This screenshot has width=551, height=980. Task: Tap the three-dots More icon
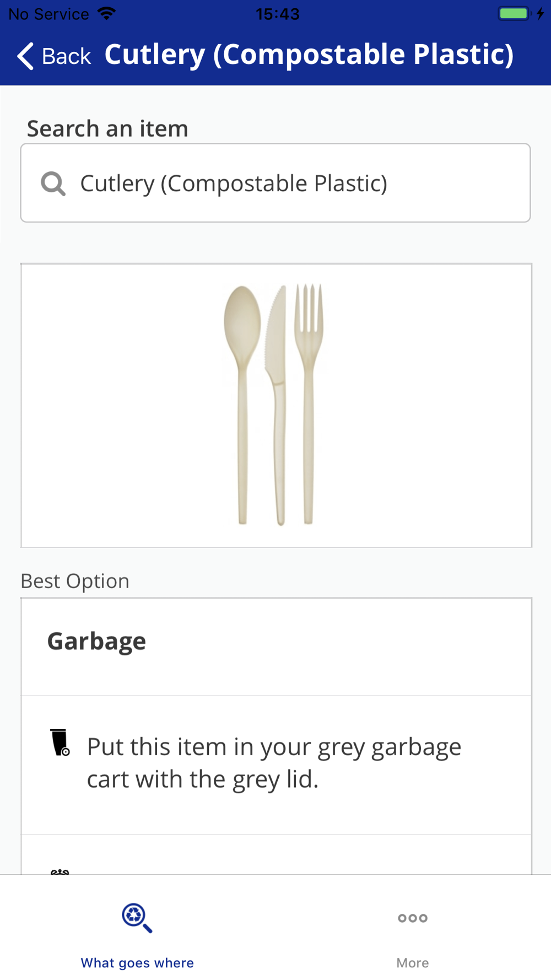[x=413, y=918]
